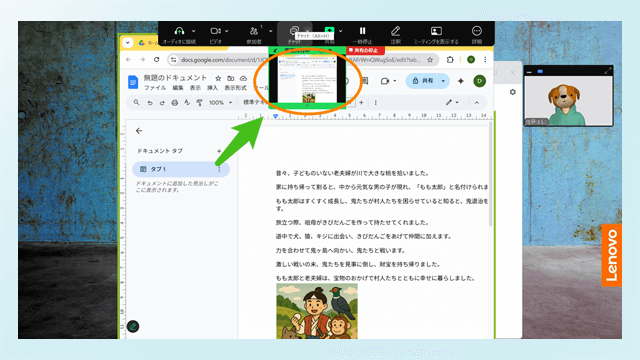Click the search magnifier in Docs toolbar
The image size is (640, 360).
point(136,102)
